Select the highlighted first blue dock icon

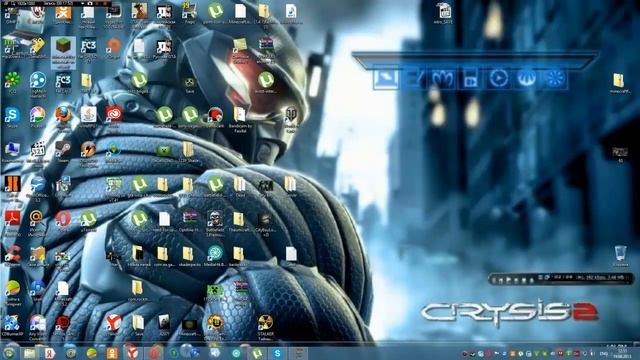(386, 78)
